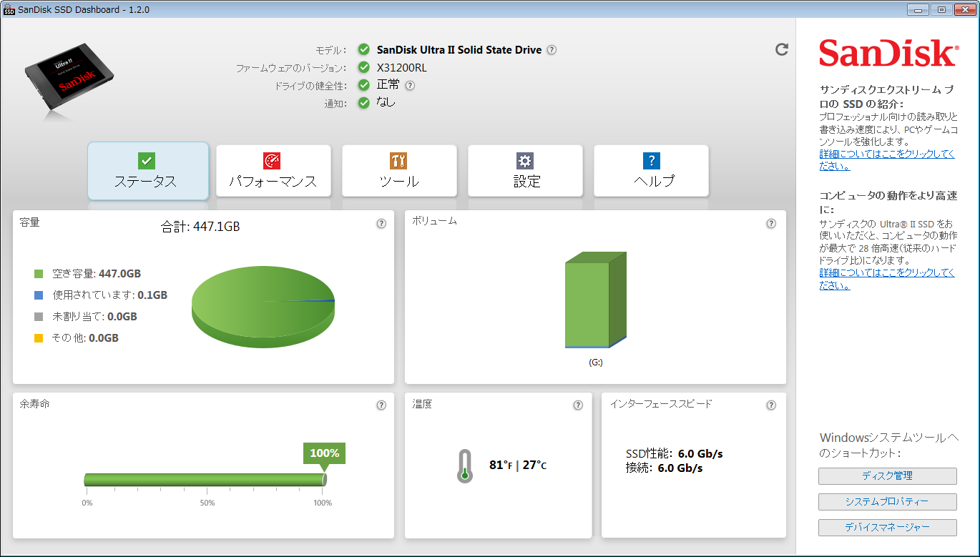Open the ヘルプ tab

tap(651, 171)
